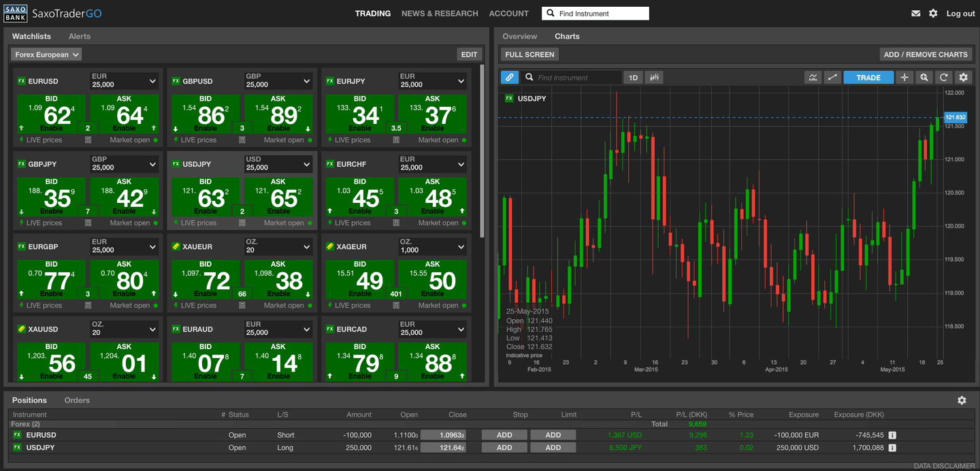Open the mail envelope icon in top bar
The height and width of the screenshot is (471, 980).
click(x=915, y=13)
